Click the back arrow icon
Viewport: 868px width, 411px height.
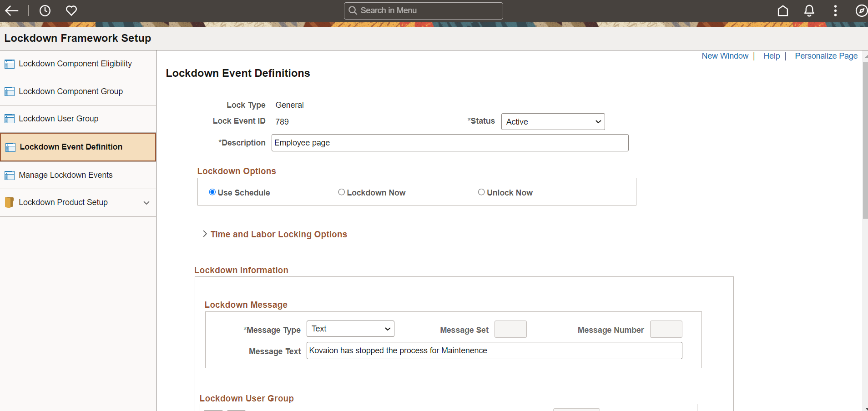point(12,10)
